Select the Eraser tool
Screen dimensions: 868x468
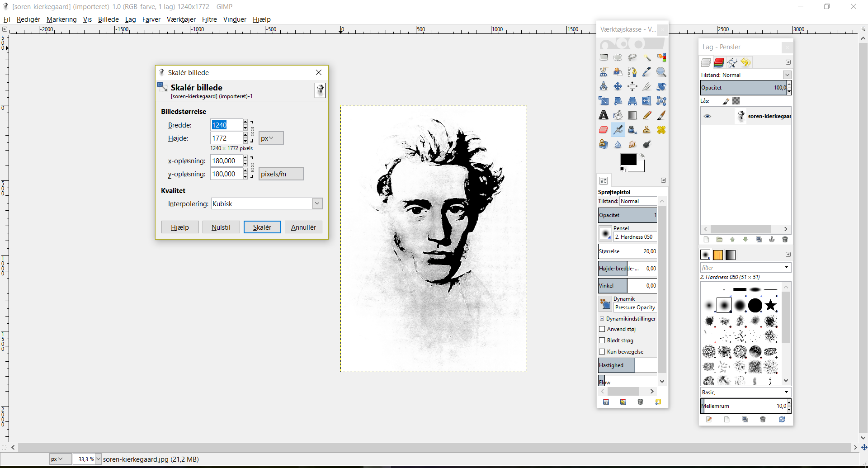pyautogui.click(x=604, y=130)
